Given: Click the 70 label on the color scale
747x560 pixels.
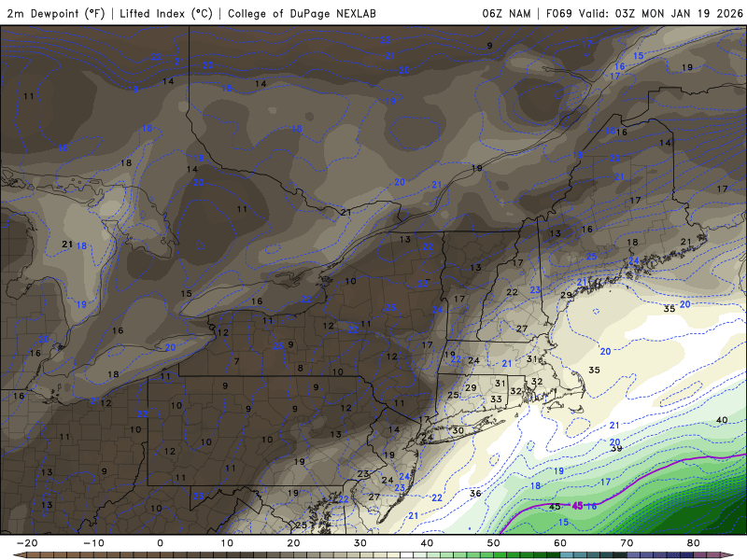Looking at the screenshot, I should click(x=627, y=543).
